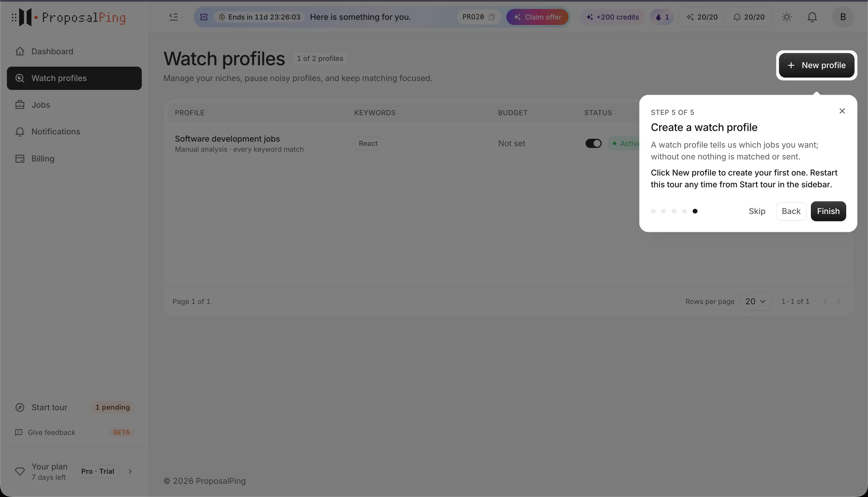
Task: Select Watch profiles in sidebar
Action: (74, 78)
